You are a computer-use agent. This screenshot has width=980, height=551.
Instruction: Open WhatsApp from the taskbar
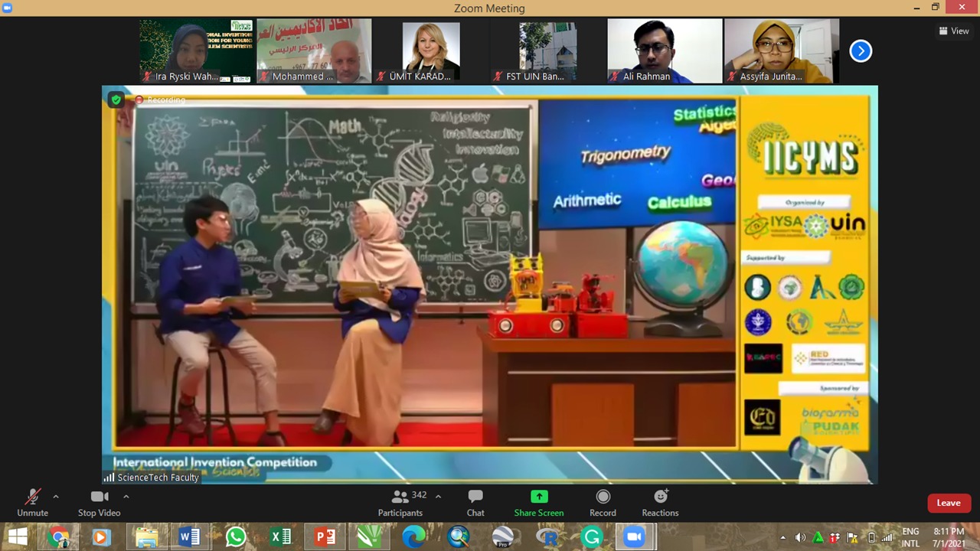(236, 536)
